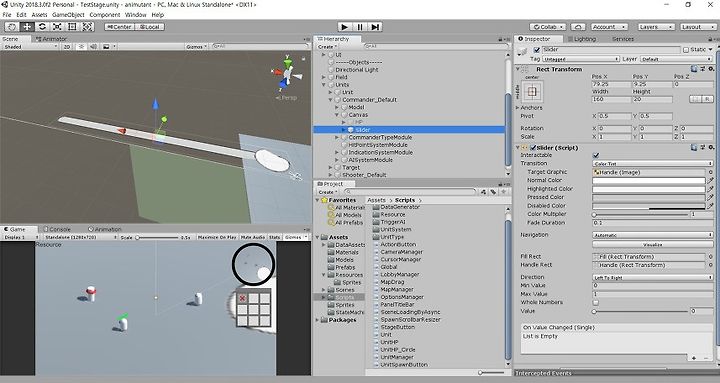
Task: Click the Project search by label icon
Action: (493, 192)
